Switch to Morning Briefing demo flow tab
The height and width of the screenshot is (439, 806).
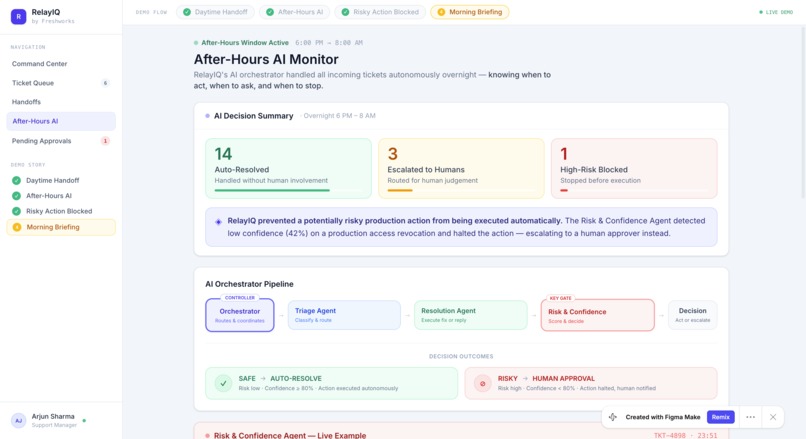pyautogui.click(x=469, y=12)
